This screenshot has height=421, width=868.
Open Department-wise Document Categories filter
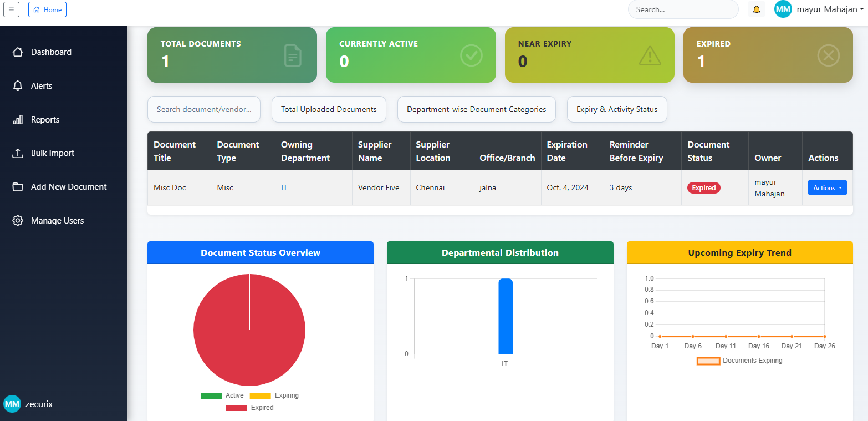(x=476, y=109)
